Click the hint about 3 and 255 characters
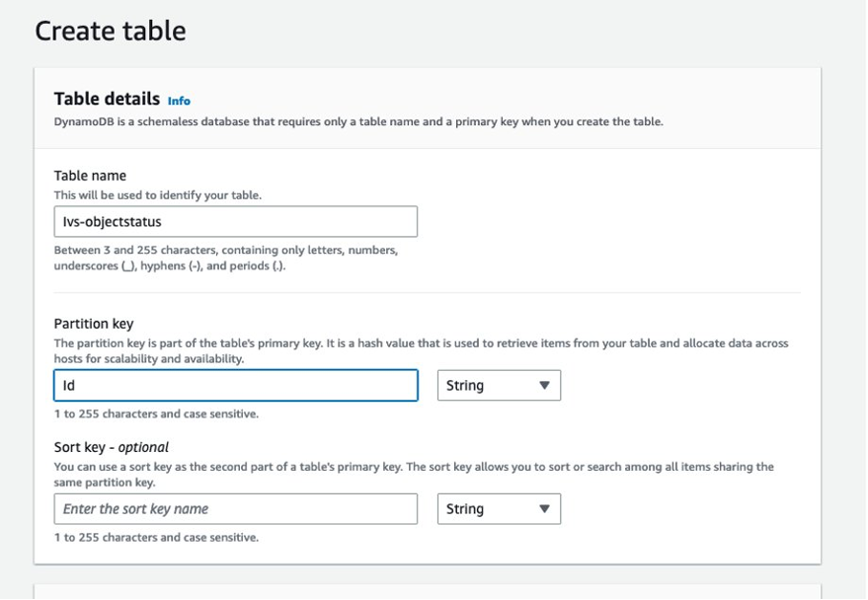The image size is (868, 600). (x=226, y=258)
